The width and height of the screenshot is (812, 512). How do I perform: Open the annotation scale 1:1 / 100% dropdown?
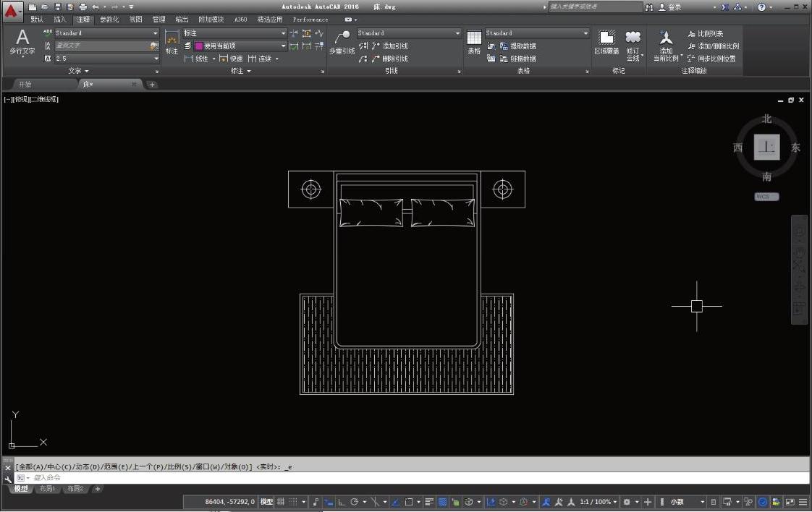pyautogui.click(x=598, y=502)
